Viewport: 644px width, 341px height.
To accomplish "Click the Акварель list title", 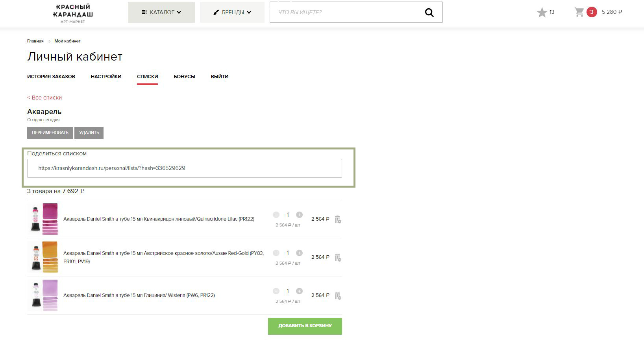I will pyautogui.click(x=44, y=112).
